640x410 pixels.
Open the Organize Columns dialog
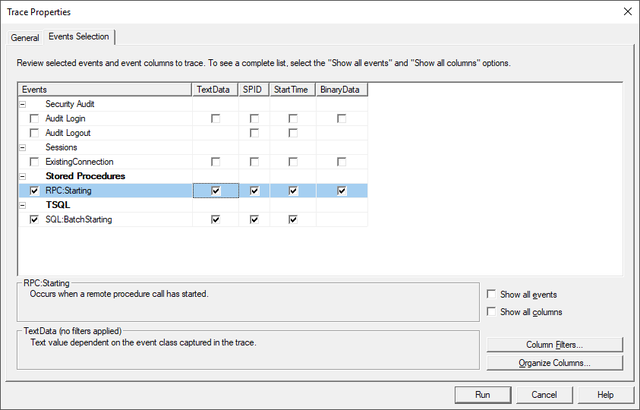pyautogui.click(x=555, y=363)
